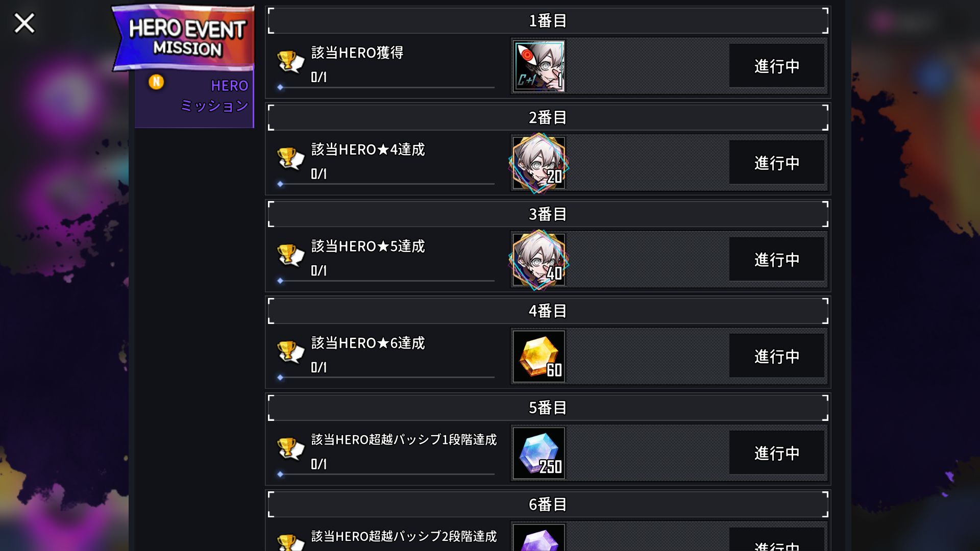Tap the trophy icon for 該当HERO★6達成
The height and width of the screenshot is (551, 980).
(290, 352)
